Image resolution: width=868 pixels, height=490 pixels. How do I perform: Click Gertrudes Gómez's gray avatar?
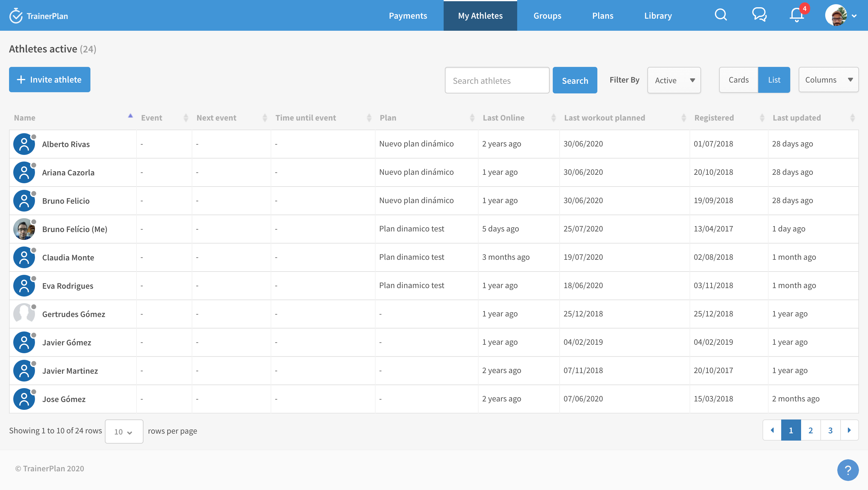tap(24, 314)
